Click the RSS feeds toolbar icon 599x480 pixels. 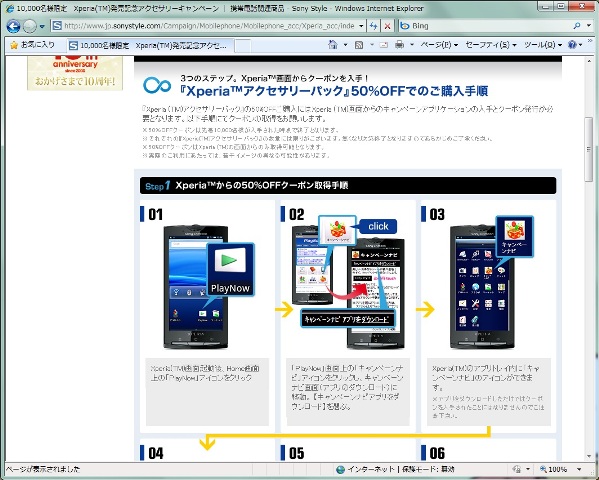pos(359,45)
